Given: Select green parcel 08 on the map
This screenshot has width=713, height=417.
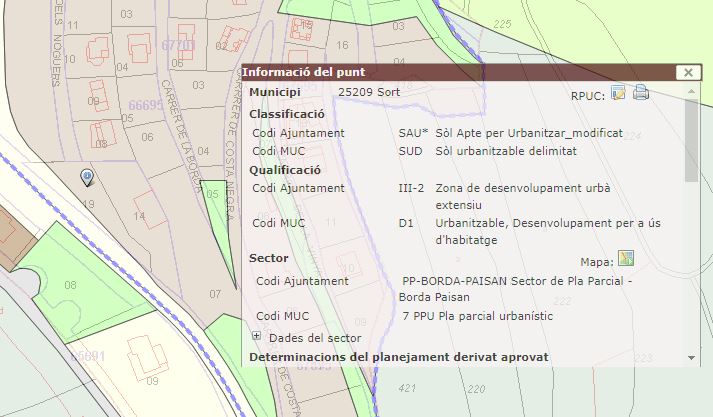Looking at the screenshot, I should tap(70, 285).
